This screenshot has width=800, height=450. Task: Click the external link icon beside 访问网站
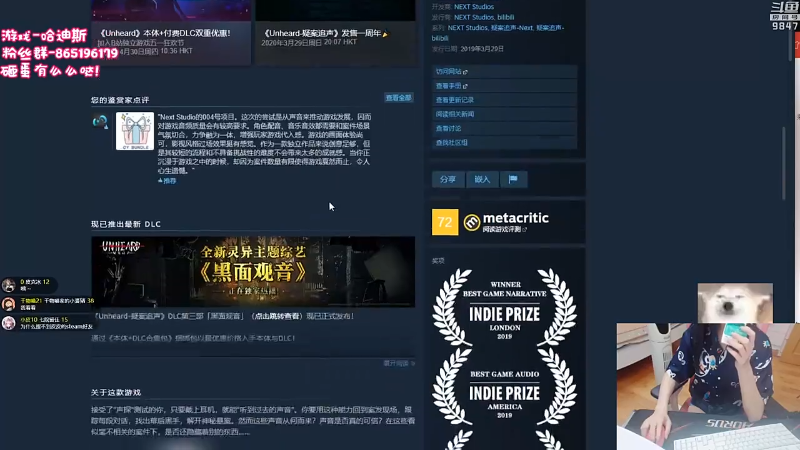465,72
